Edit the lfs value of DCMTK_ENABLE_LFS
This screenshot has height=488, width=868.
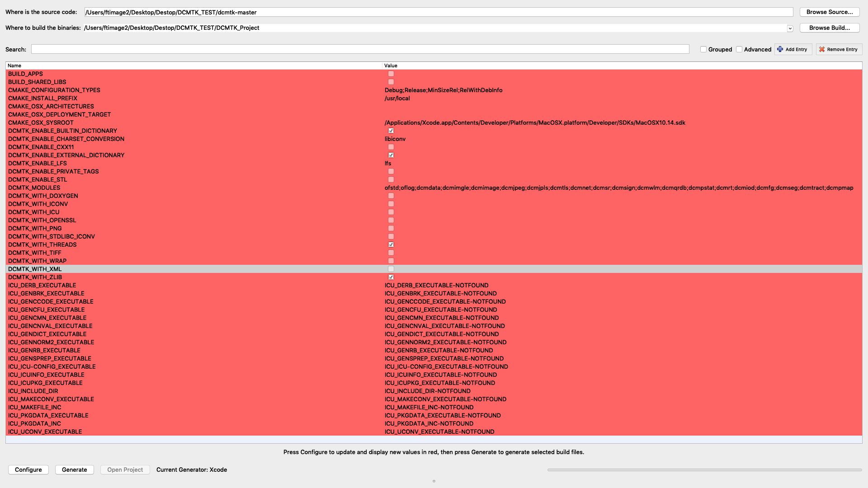click(388, 163)
